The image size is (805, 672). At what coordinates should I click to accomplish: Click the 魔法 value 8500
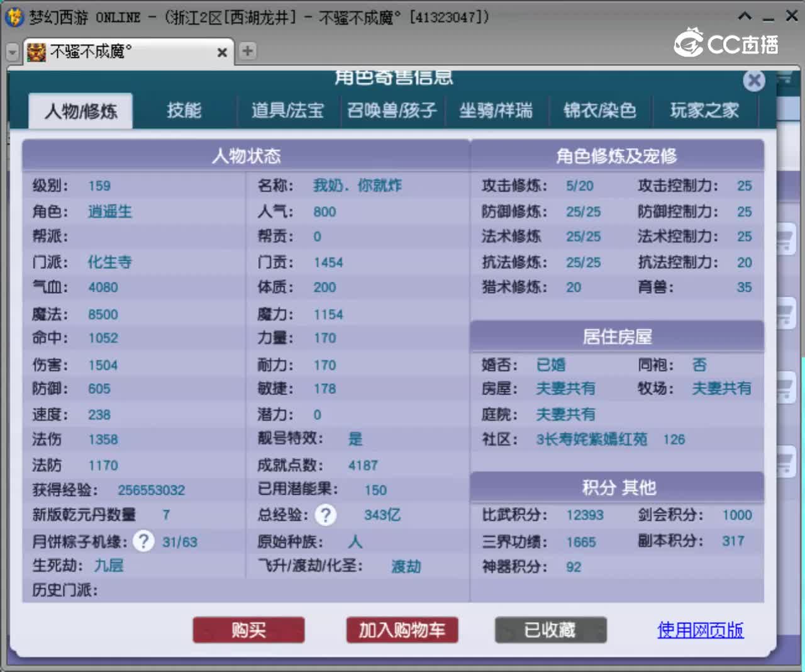coord(103,315)
